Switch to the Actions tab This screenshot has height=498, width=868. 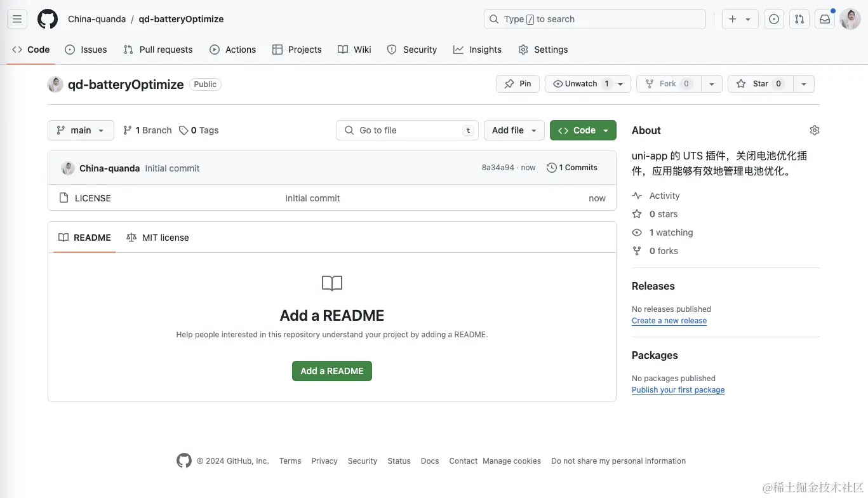pos(233,50)
